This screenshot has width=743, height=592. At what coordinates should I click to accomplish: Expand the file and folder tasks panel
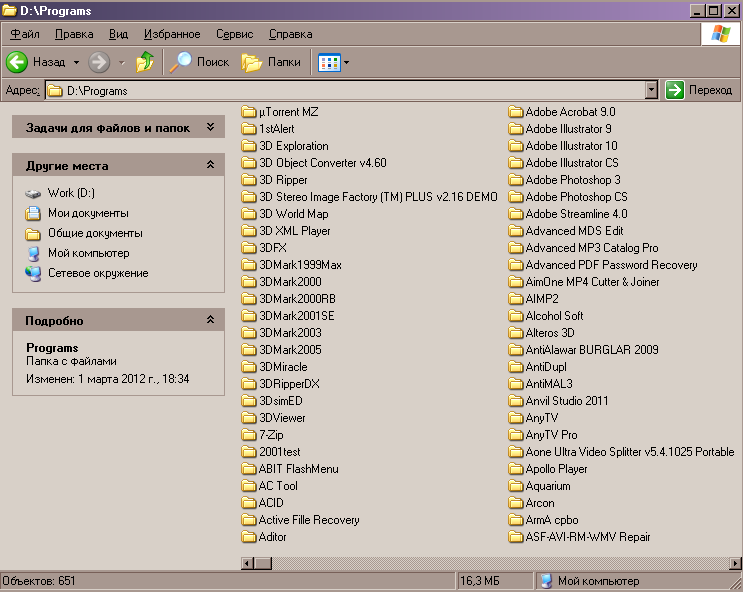[210, 128]
